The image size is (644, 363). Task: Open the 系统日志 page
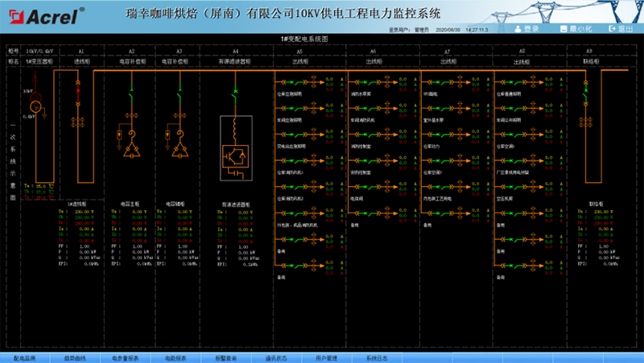point(377,357)
